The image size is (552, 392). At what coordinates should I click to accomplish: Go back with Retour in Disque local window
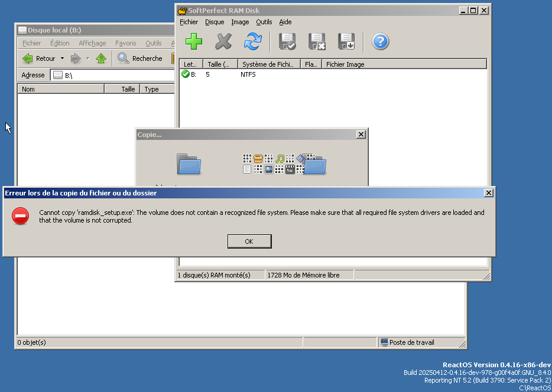click(39, 58)
